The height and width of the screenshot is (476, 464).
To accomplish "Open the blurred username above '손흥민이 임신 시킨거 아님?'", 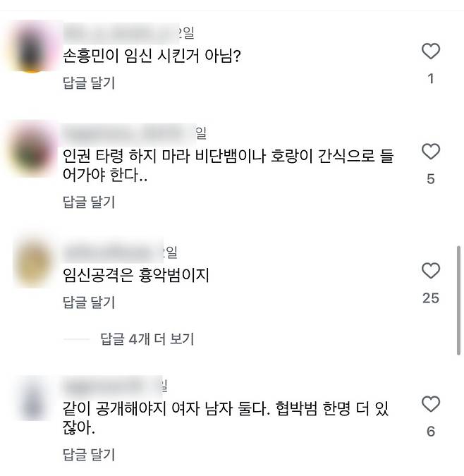I will 121,32.
